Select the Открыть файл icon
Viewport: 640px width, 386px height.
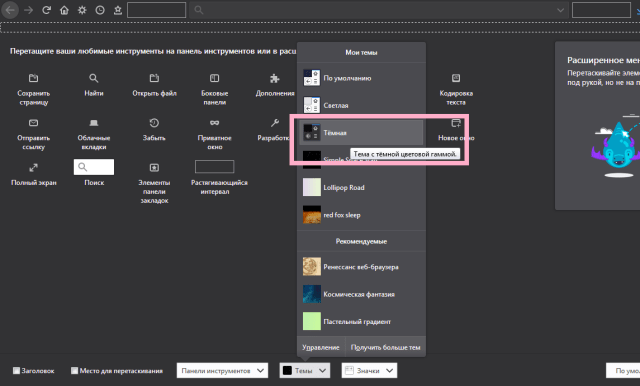(x=154, y=78)
